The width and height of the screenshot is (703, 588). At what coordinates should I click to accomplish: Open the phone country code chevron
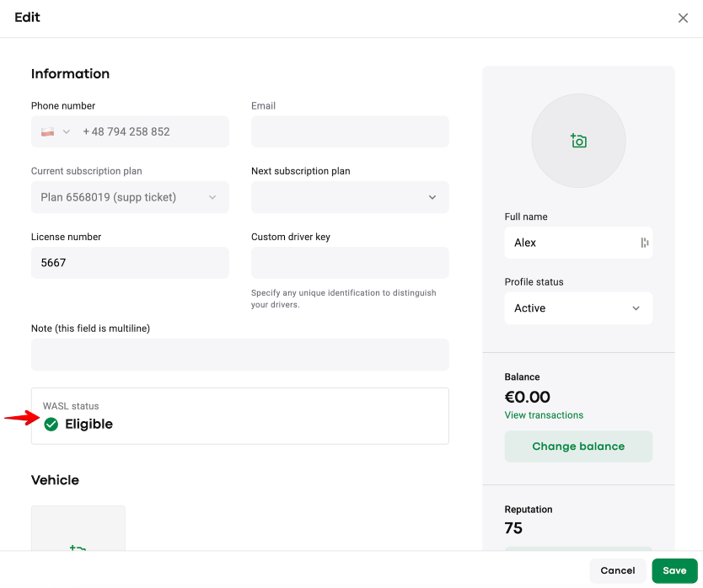coord(67,132)
